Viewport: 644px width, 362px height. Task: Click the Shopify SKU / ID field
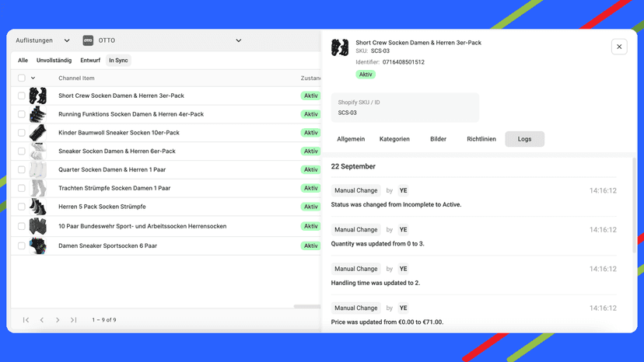[405, 107]
